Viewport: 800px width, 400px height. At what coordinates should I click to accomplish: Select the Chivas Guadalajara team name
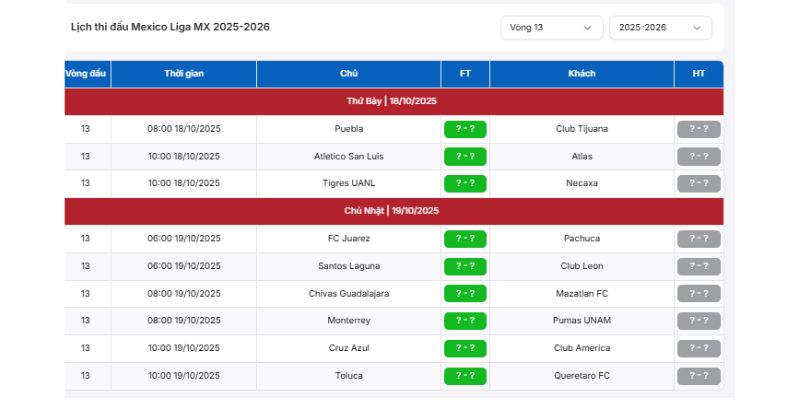pyautogui.click(x=349, y=294)
